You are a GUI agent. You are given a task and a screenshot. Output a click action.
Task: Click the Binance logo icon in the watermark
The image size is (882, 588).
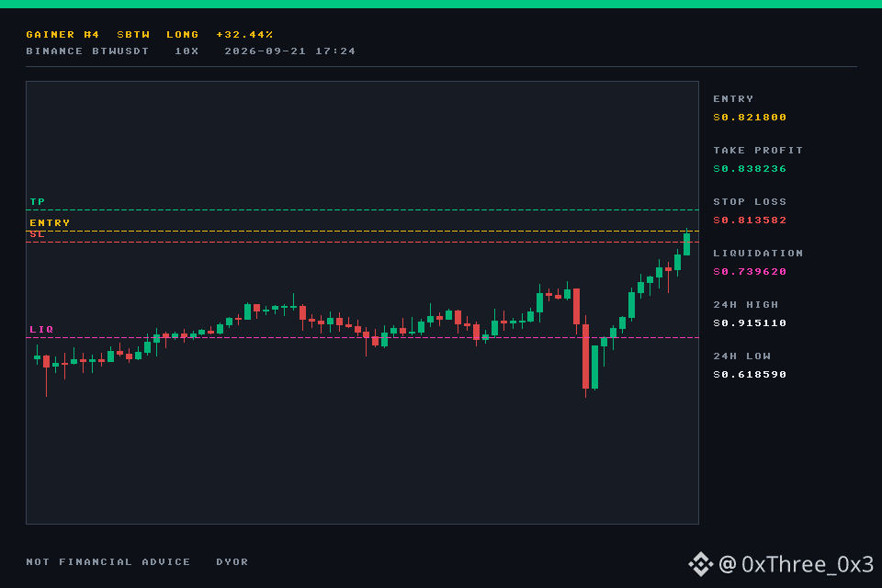pyautogui.click(x=700, y=564)
